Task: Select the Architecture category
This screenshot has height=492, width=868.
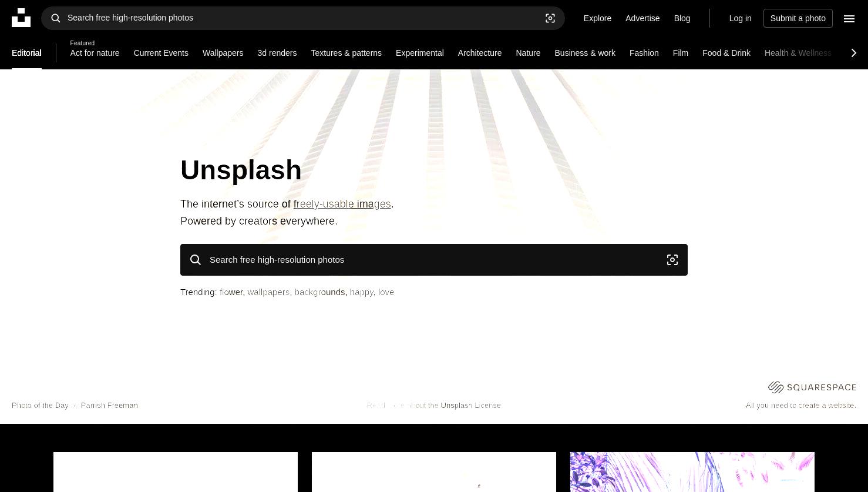Action: [480, 53]
